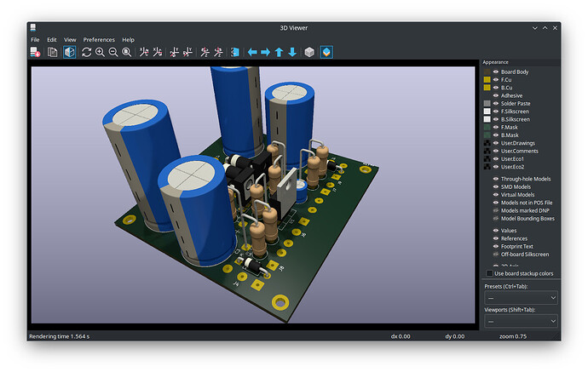This screenshot has height=372, width=588.
Task: Open the Presets (Ctrl+Tab) dropdown
Action: point(522,298)
